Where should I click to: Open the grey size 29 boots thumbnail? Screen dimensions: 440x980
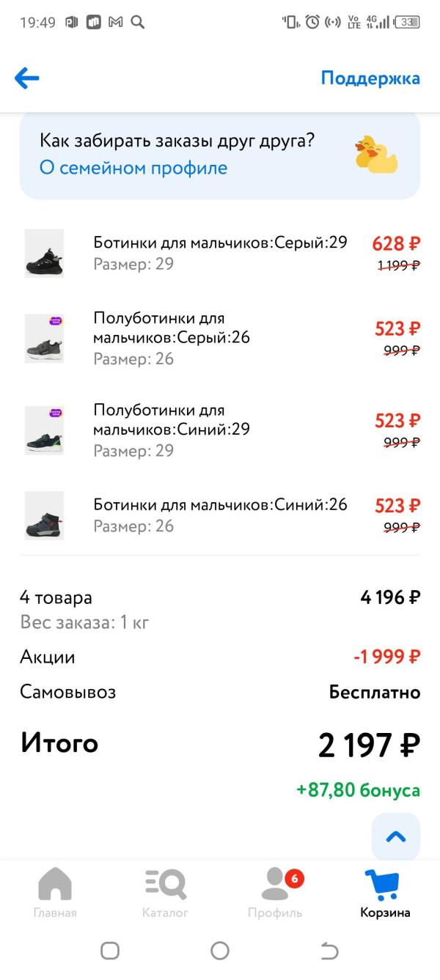(x=44, y=254)
